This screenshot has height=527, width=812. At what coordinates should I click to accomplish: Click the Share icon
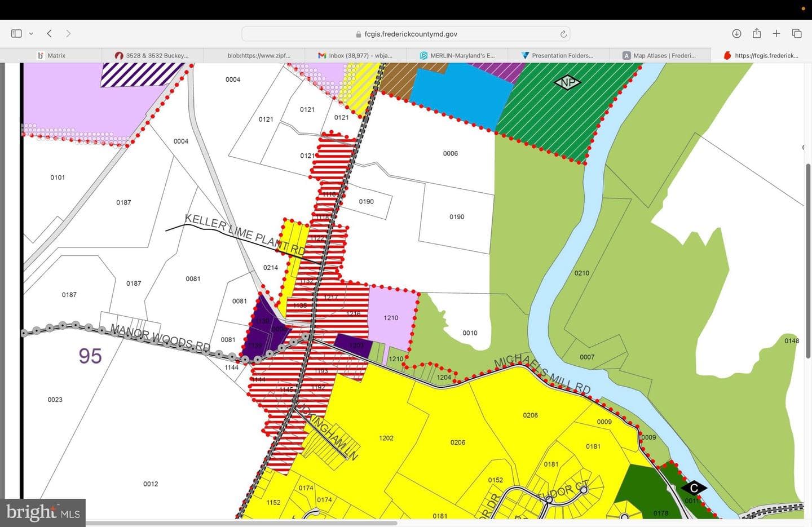[x=757, y=33]
